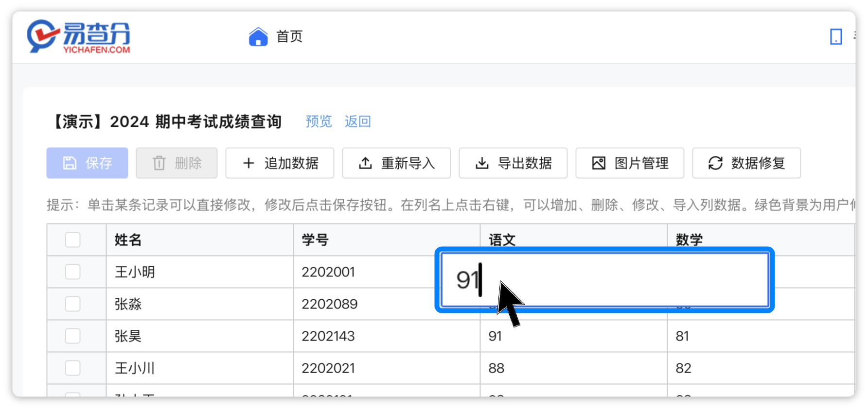Viewport: 868px width, 410px height.
Task: Click the 导出数据 export data button
Action: 513,163
